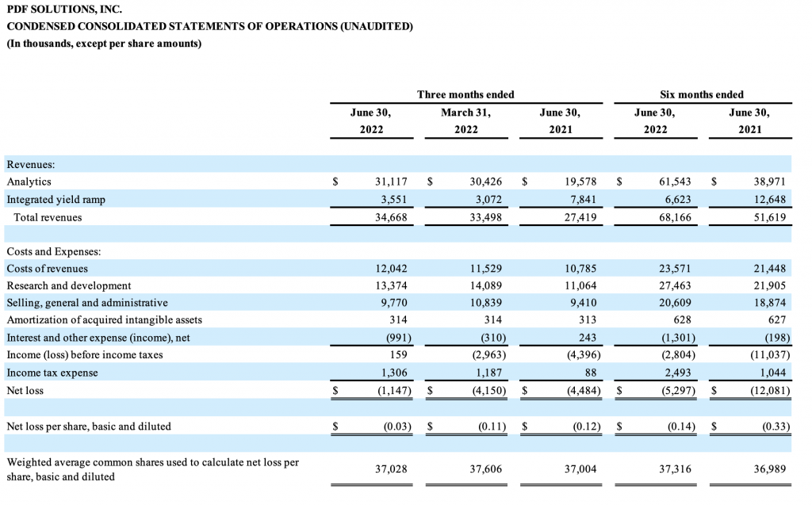Click the Net loss per share label
Image resolution: width=812 pixels, height=505 pixels.
(x=89, y=427)
